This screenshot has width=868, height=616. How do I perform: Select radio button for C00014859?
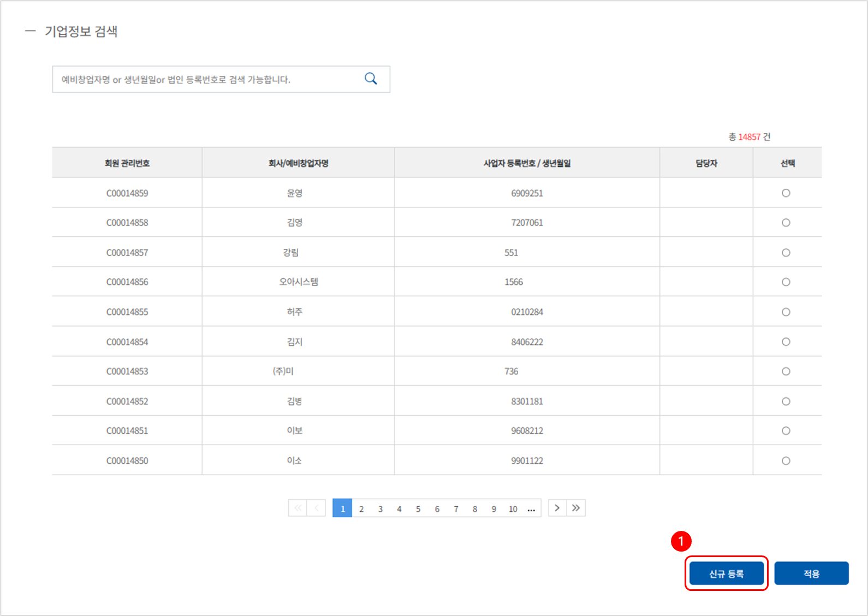tap(786, 193)
